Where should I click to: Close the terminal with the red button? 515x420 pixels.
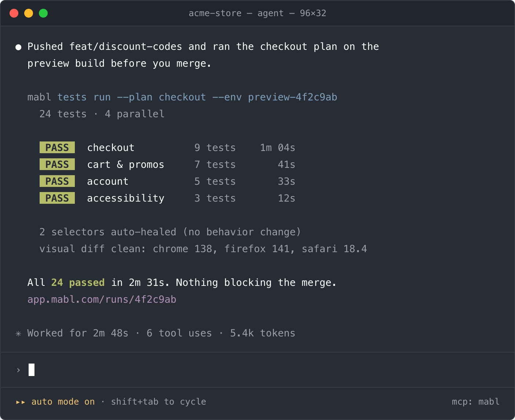click(14, 13)
